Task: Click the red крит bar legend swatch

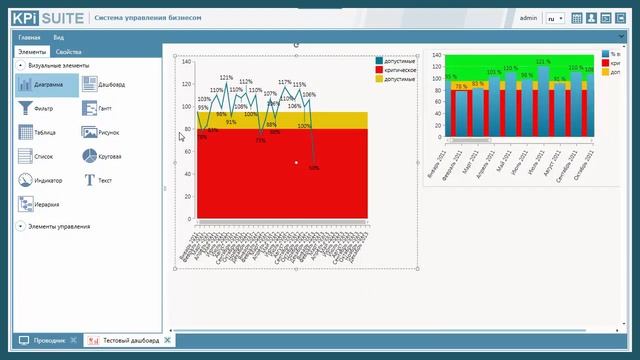Action: pyautogui.click(x=605, y=63)
